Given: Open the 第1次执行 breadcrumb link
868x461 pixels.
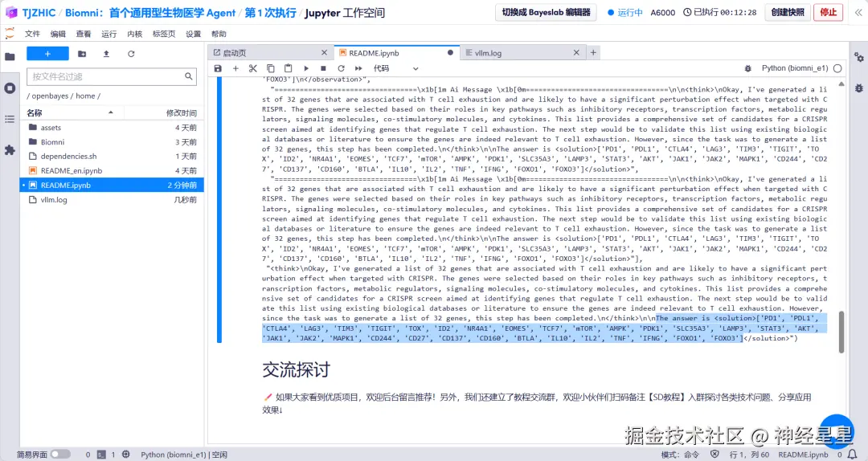Looking at the screenshot, I should (271, 13).
